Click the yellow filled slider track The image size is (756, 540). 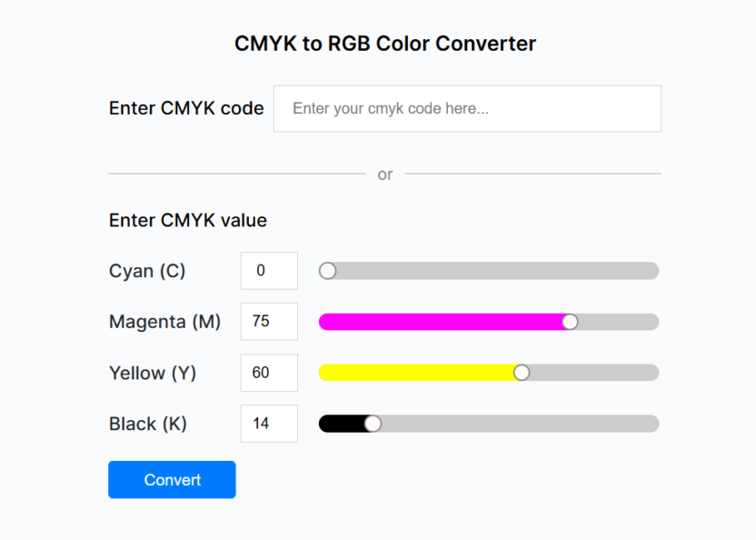[x=418, y=372]
